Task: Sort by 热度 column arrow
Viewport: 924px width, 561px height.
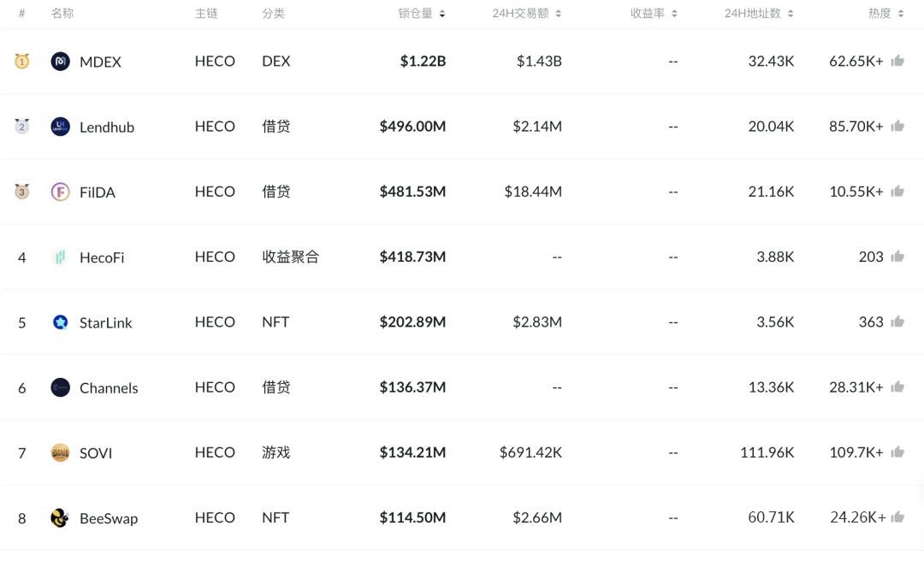Action: tap(900, 14)
